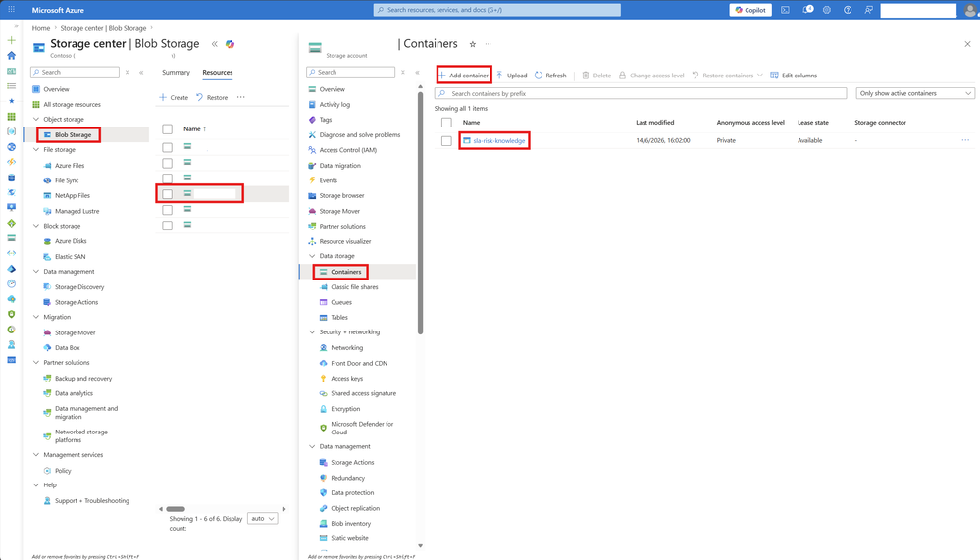This screenshot has height=560, width=980.
Task: Open portal settings gear
Action: pyautogui.click(x=827, y=10)
